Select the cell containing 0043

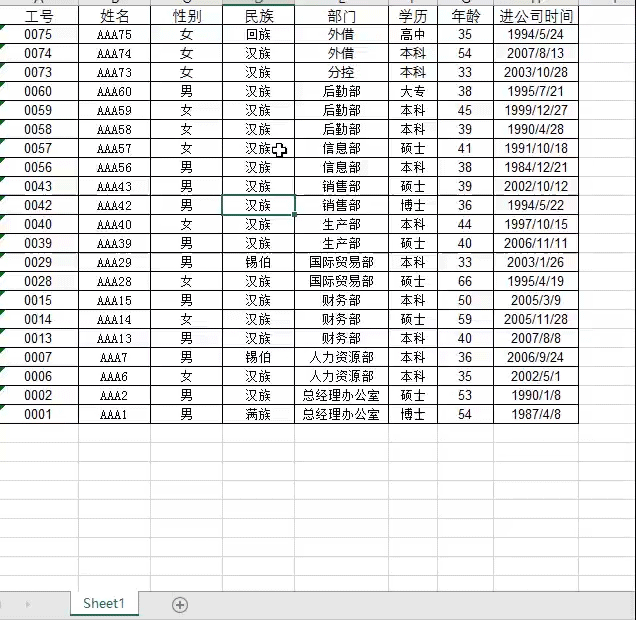[x=39, y=187]
